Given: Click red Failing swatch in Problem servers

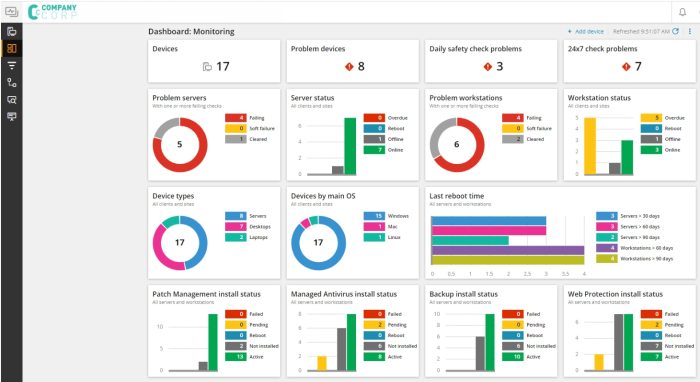Looking at the screenshot, I should point(236,118).
